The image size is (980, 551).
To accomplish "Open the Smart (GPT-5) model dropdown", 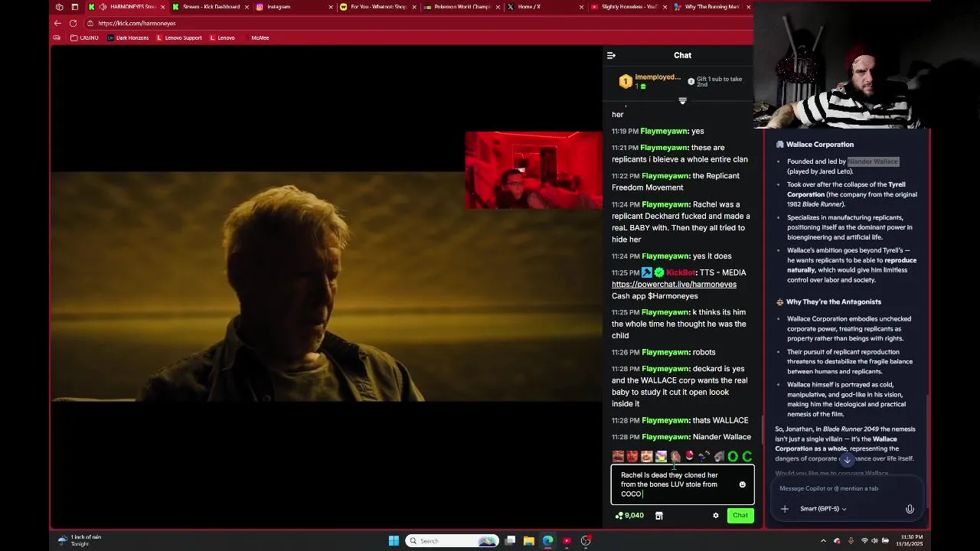I will (823, 509).
